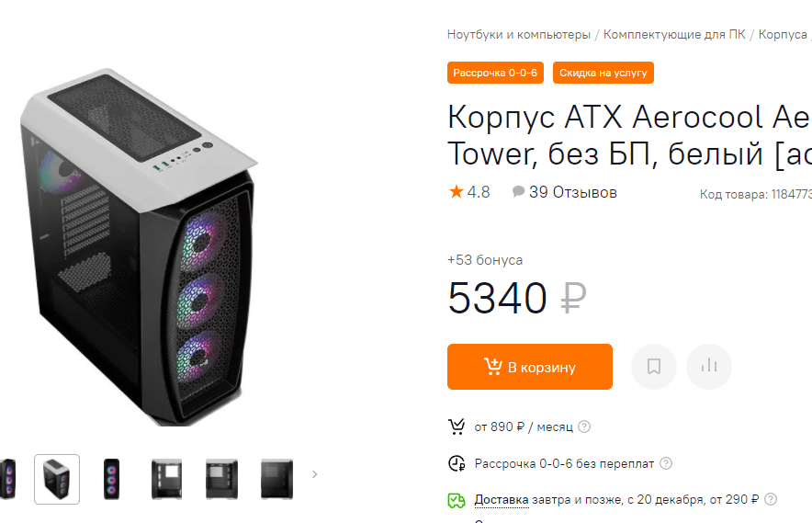812x523 pixels.
Task: Select the highlighted angled case thumbnail
Action: click(x=57, y=479)
